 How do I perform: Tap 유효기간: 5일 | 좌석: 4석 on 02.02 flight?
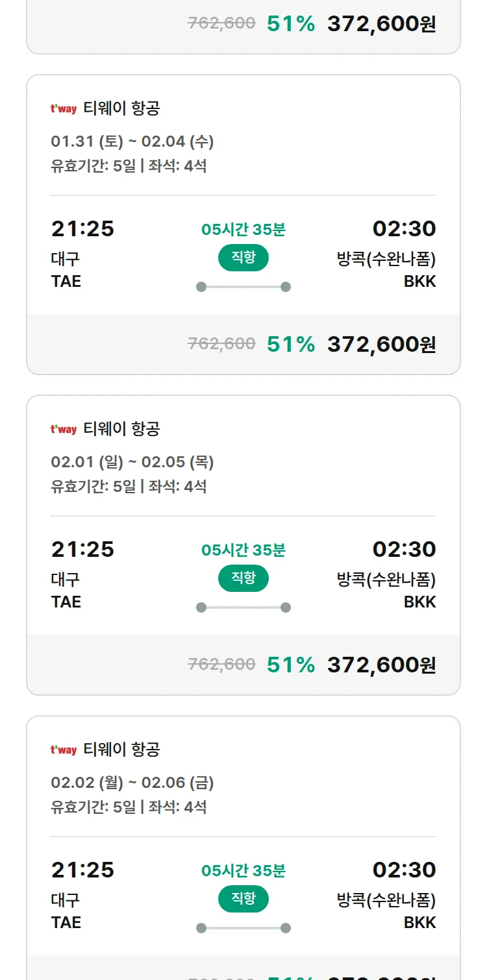(129, 807)
